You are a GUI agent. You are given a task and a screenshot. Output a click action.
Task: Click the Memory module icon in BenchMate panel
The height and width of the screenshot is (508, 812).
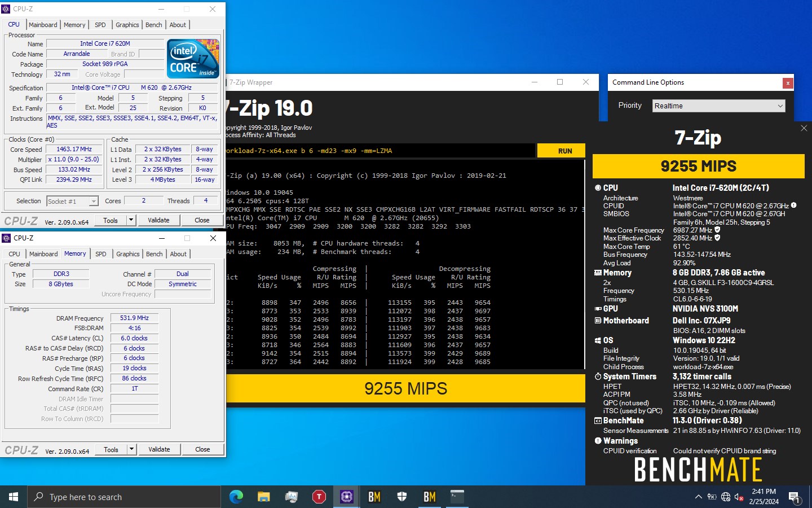(598, 273)
